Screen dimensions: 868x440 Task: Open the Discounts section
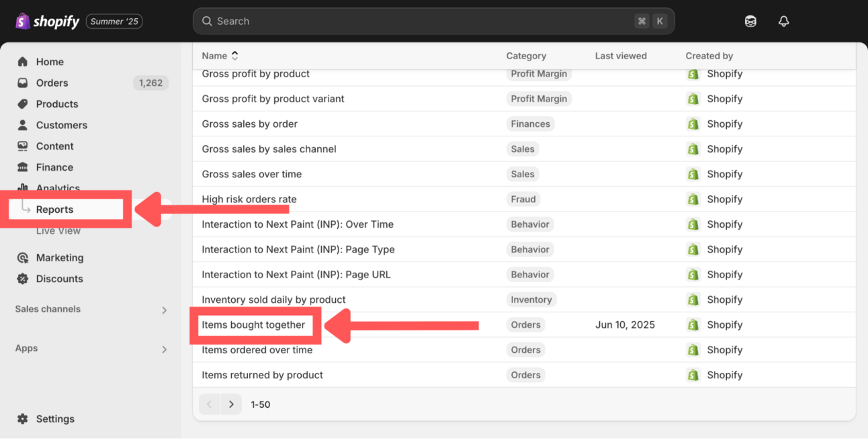[60, 279]
